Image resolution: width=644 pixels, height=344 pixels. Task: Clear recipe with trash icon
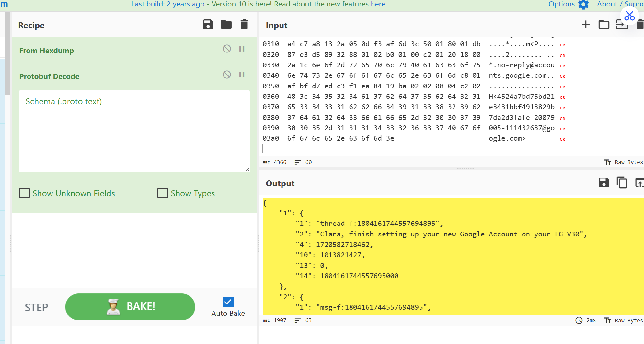click(x=244, y=25)
